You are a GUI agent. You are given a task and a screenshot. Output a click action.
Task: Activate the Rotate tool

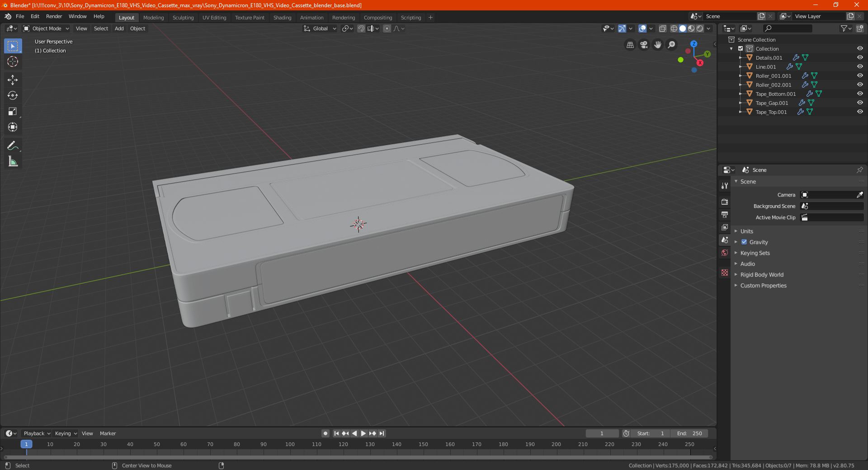click(13, 95)
